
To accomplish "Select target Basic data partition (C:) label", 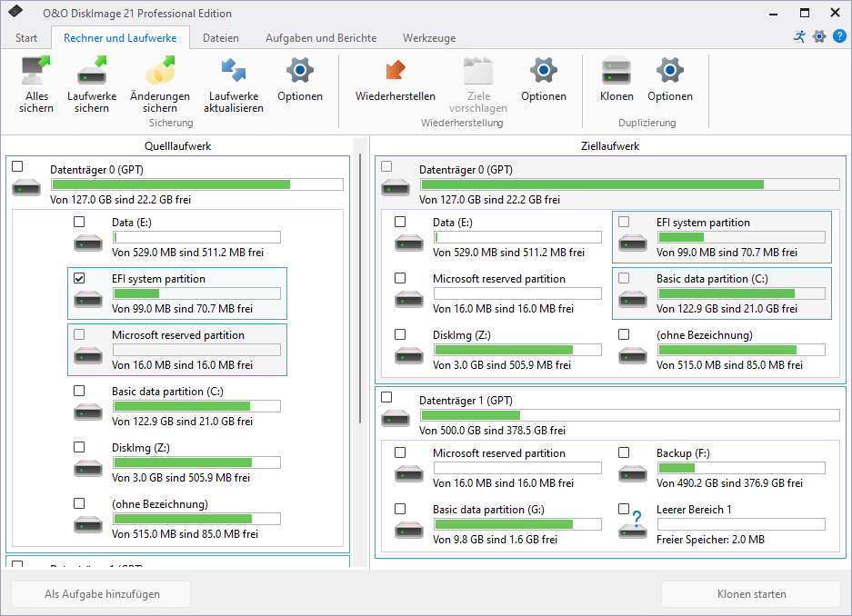I will (x=712, y=278).
